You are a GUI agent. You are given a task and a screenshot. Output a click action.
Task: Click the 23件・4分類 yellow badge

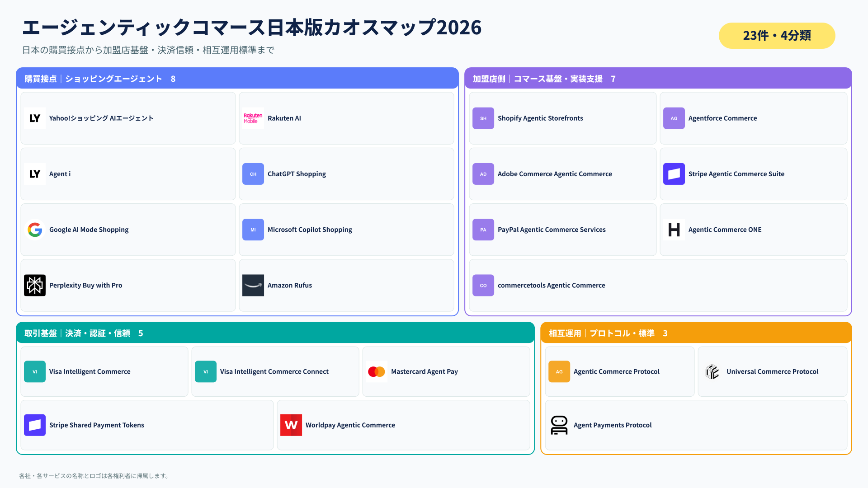(777, 36)
